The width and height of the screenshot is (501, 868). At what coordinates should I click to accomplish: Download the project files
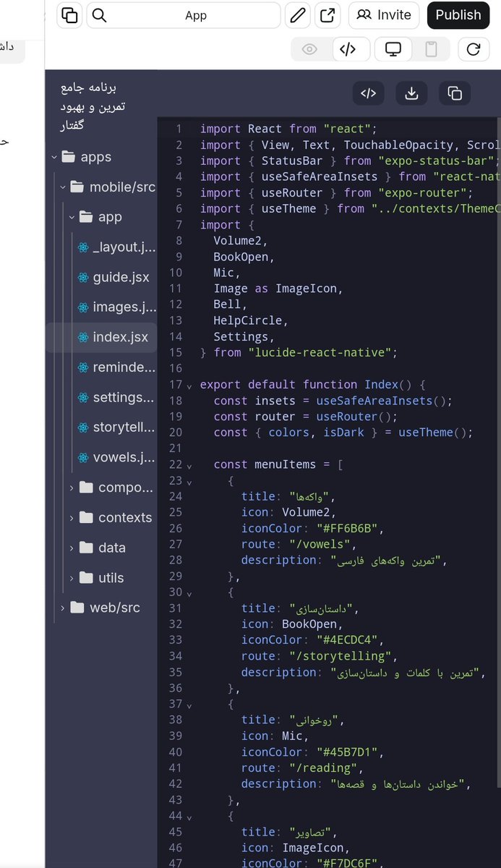[411, 93]
